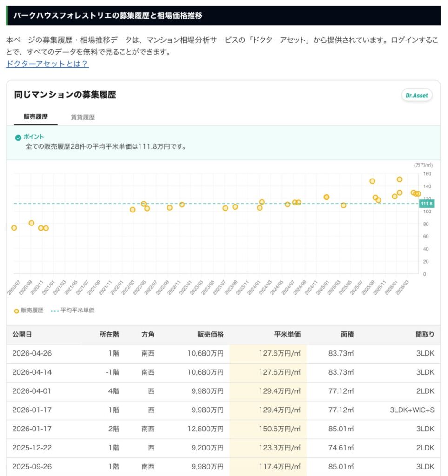Select the 2025-09-26 date cell

(32, 467)
